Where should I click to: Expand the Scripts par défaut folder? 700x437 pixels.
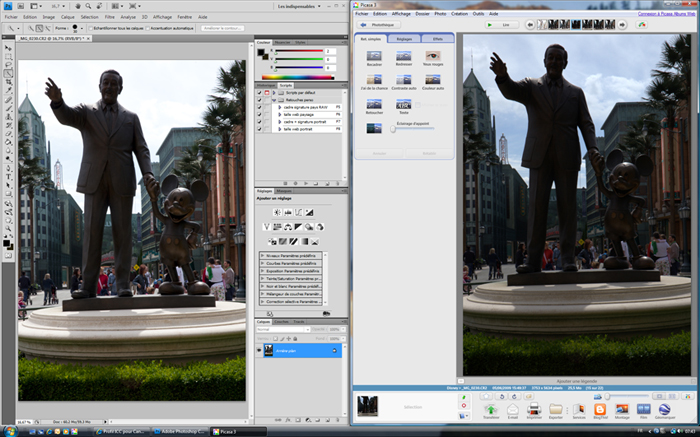[x=274, y=93]
